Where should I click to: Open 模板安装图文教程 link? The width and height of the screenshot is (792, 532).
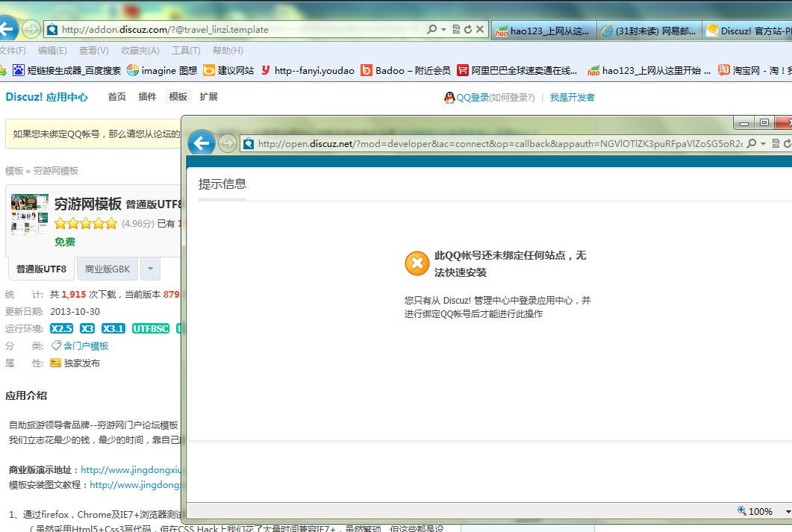pos(135,485)
